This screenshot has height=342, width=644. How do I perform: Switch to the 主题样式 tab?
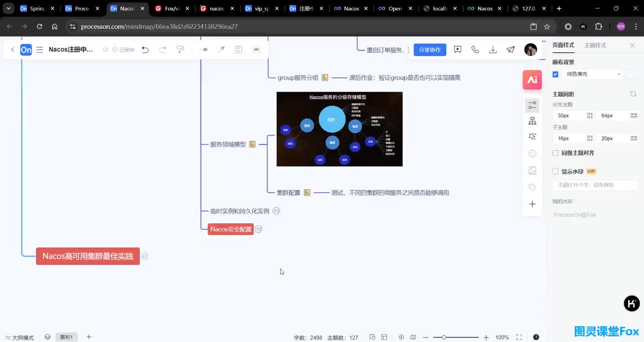[595, 45]
